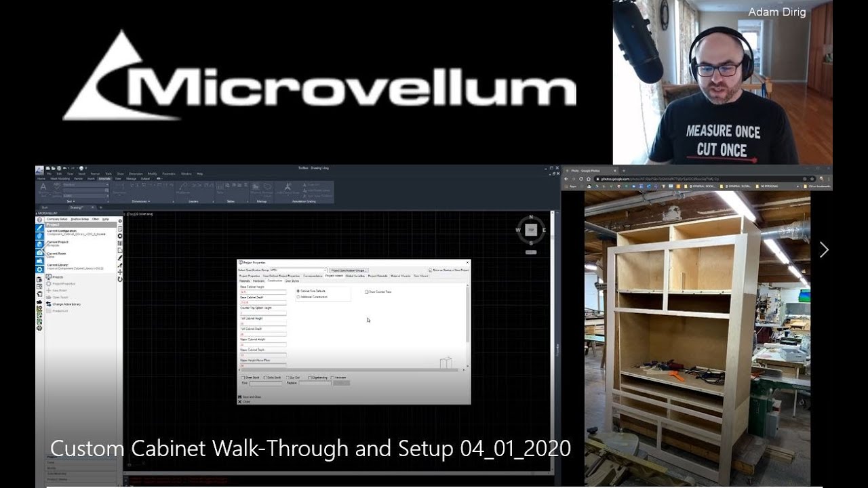Select the move arrows tool in vertical toolbar
This screenshot has height=488, width=868.
(x=120, y=272)
